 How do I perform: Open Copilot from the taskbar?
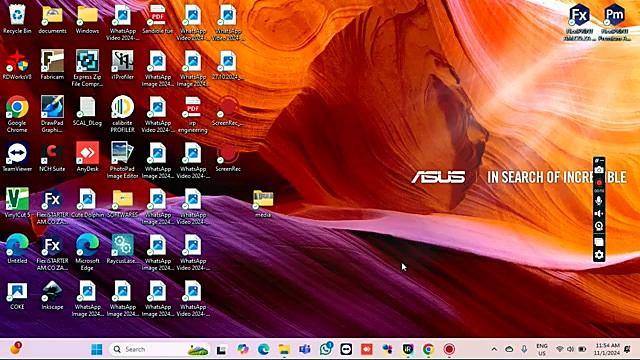click(x=242, y=349)
